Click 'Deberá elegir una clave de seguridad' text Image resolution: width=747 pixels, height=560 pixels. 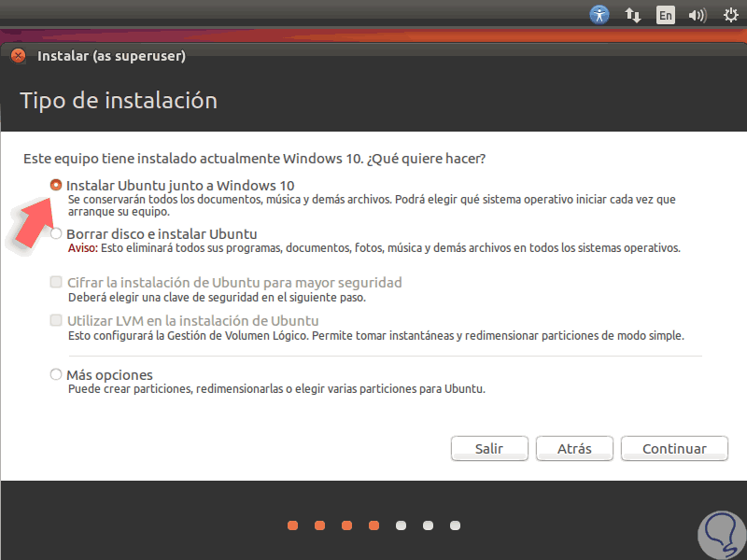coord(217,298)
